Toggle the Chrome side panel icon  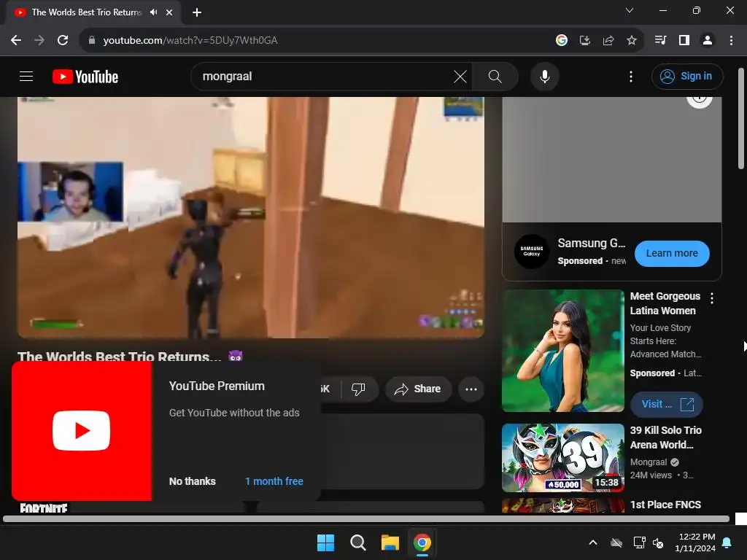pos(684,41)
